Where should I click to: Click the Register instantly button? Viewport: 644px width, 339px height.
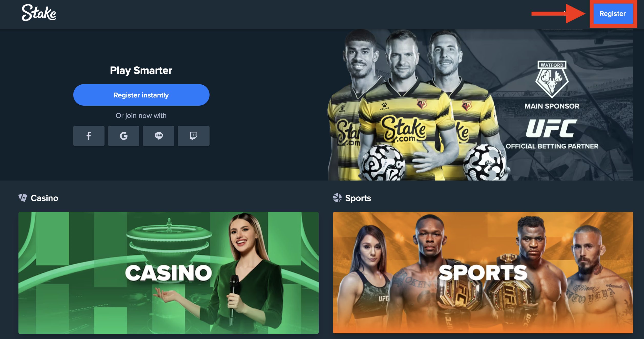tap(141, 95)
